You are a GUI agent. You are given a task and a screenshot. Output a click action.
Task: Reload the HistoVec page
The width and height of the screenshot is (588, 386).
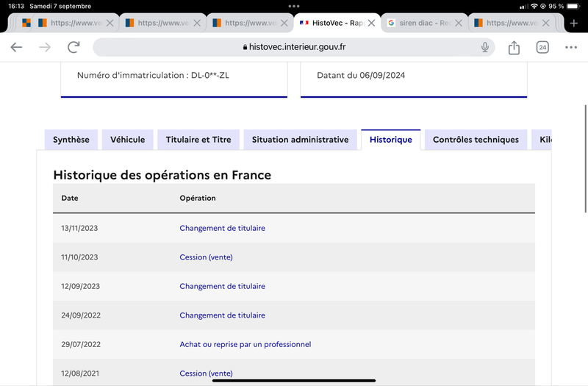[73, 47]
